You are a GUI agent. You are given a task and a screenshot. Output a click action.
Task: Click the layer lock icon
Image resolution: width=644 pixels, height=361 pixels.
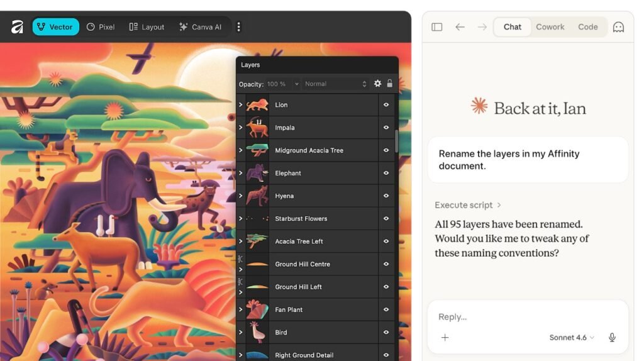(389, 84)
